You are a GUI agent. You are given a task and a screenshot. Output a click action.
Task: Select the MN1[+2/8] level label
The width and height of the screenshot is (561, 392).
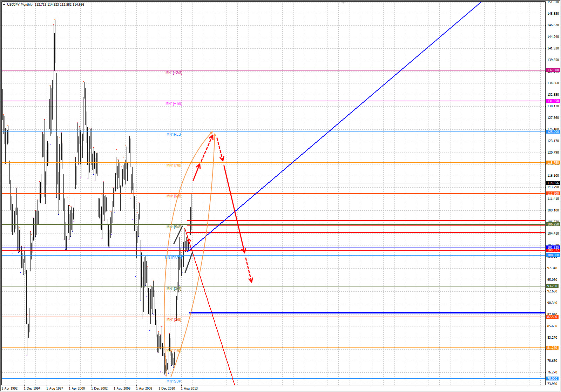click(174, 73)
